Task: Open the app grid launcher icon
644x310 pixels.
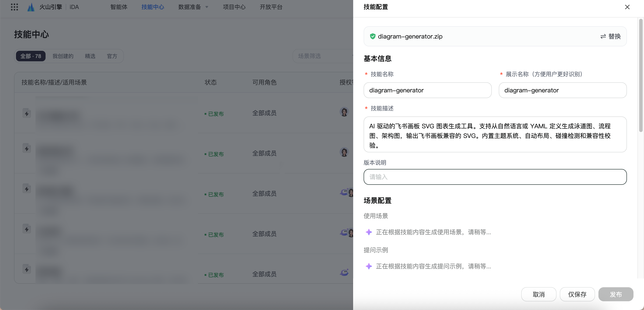Action: [x=14, y=7]
